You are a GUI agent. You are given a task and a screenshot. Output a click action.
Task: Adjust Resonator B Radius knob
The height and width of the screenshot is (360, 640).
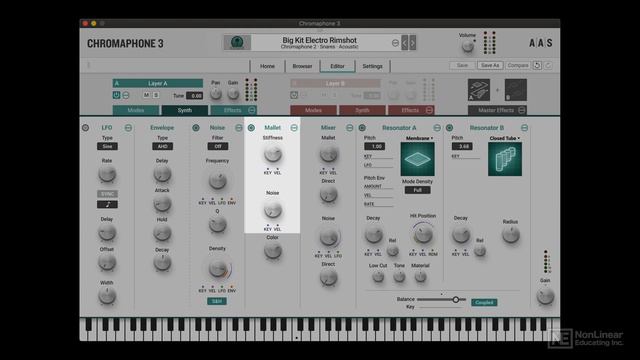(510, 235)
